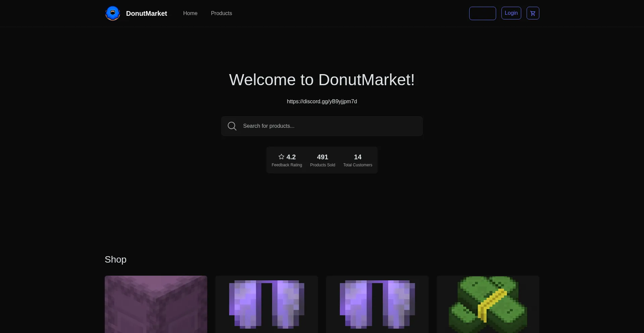The width and height of the screenshot is (644, 333).
Task: Open the green money stack product thumbnail
Action: pyautogui.click(x=488, y=304)
